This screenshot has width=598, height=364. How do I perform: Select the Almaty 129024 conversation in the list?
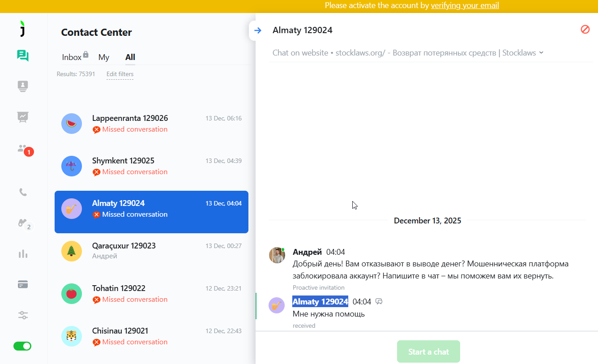click(x=151, y=212)
